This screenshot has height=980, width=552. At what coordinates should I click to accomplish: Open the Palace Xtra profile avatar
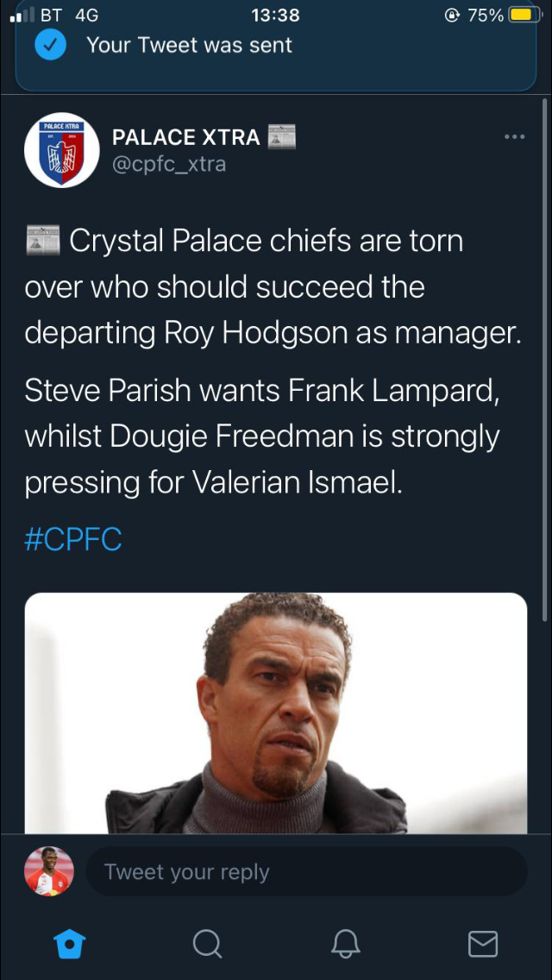pyautogui.click(x=62, y=150)
